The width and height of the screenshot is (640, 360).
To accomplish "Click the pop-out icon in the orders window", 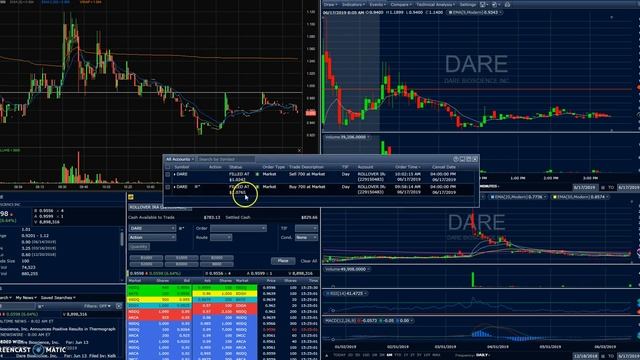I will [x=462, y=159].
